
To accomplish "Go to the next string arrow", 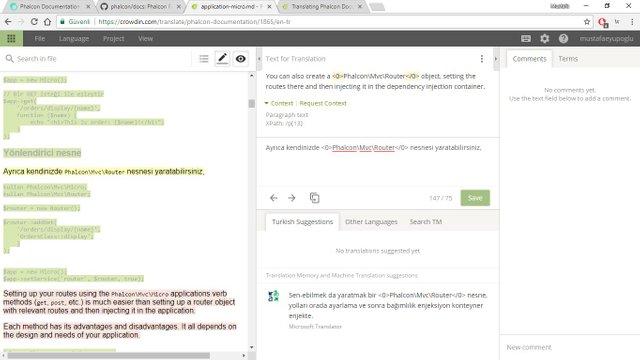I will [x=292, y=198].
